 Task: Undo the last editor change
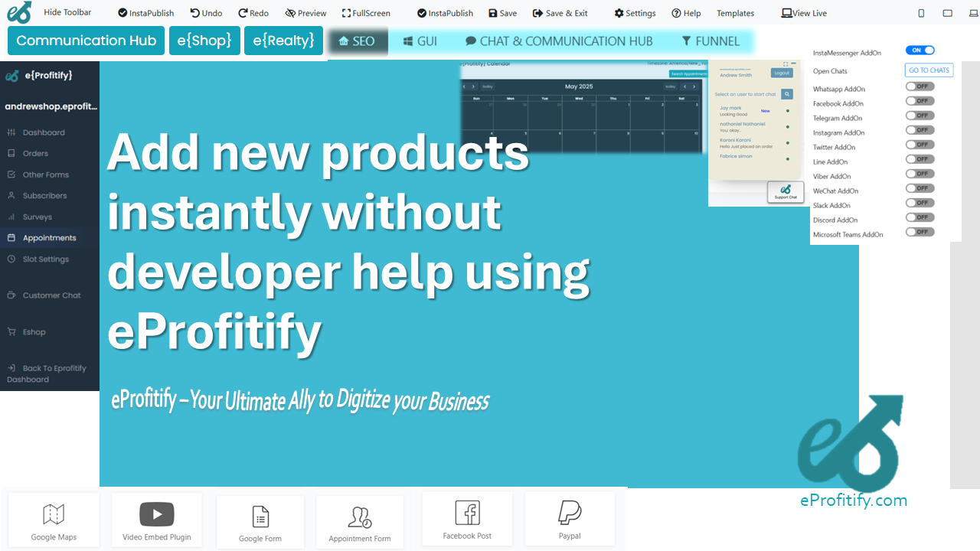point(206,13)
